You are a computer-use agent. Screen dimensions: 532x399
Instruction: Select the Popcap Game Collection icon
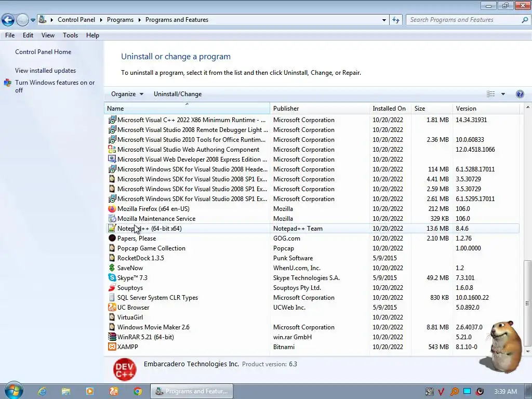112,248
